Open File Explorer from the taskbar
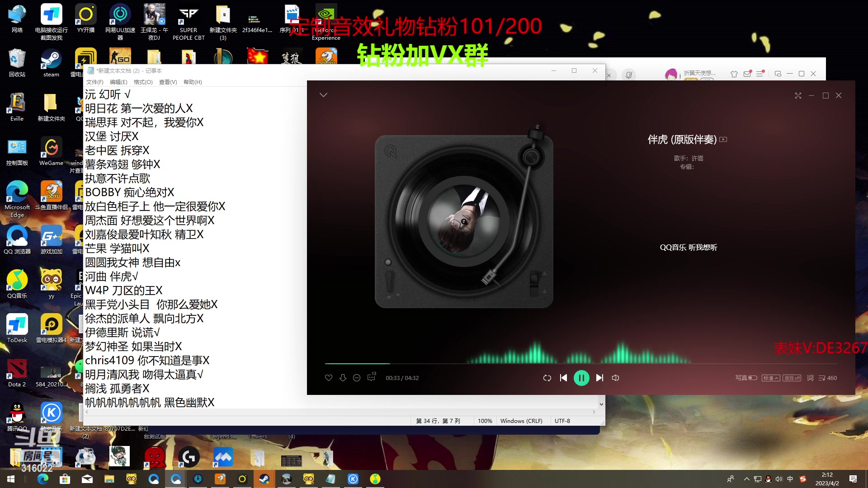The width and height of the screenshot is (868, 488). 109,479
